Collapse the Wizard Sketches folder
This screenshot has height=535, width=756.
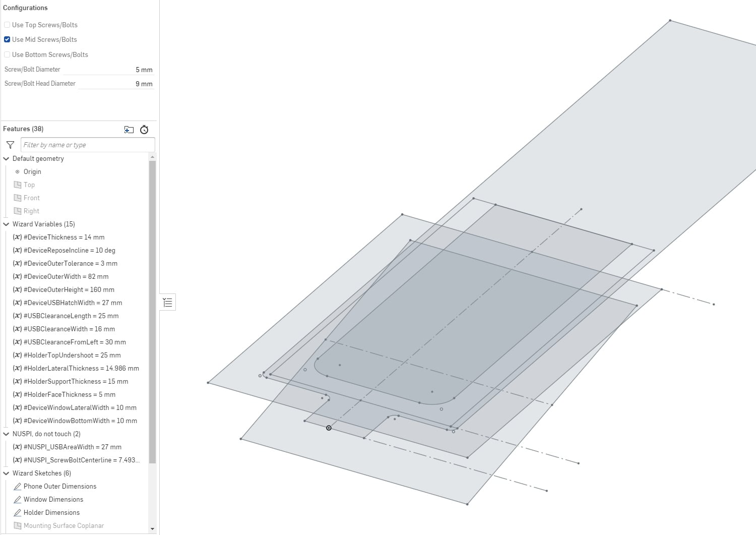click(7, 473)
